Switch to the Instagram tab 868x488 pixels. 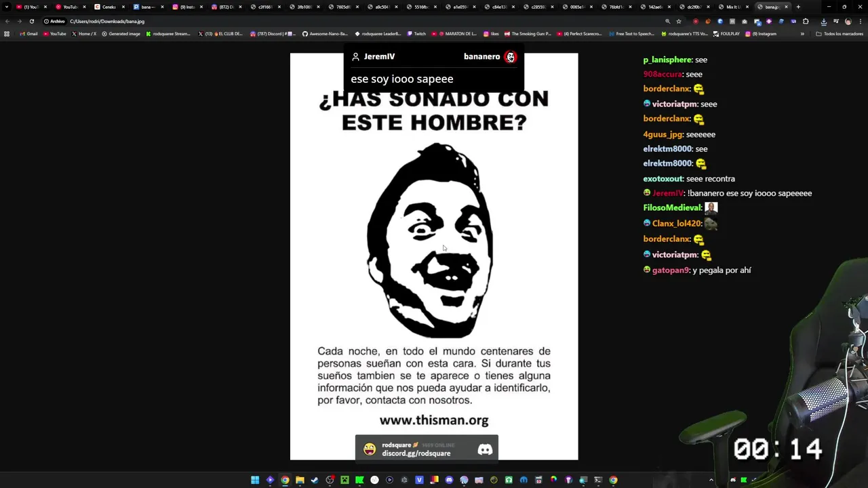coord(186,7)
